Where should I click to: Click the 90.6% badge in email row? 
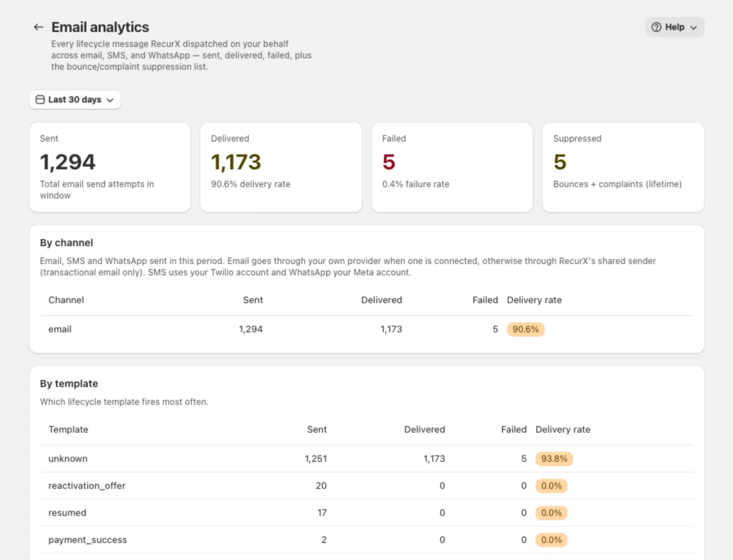click(525, 329)
